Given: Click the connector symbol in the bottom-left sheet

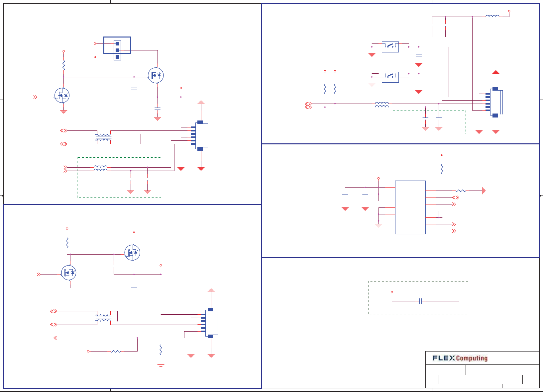Looking at the screenshot, I should coord(210,323).
